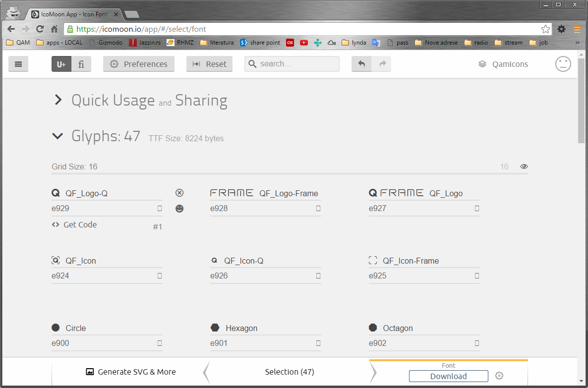Viewport: 588px width, 388px height.
Task: Click the Reset button
Action: coord(209,64)
